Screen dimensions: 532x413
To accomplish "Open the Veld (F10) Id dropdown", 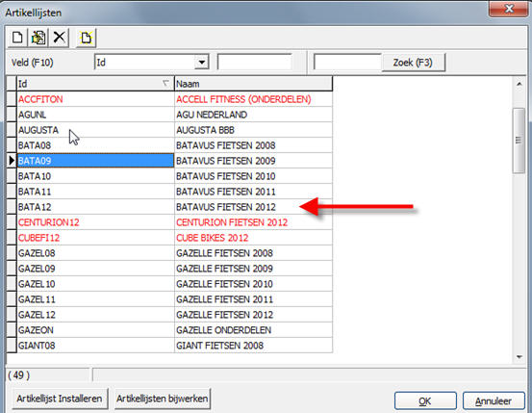I will pyautogui.click(x=201, y=63).
